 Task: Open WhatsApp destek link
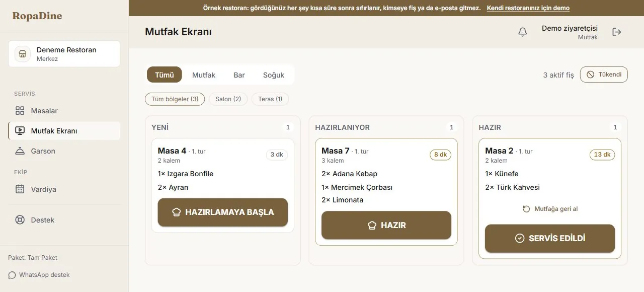point(39,275)
